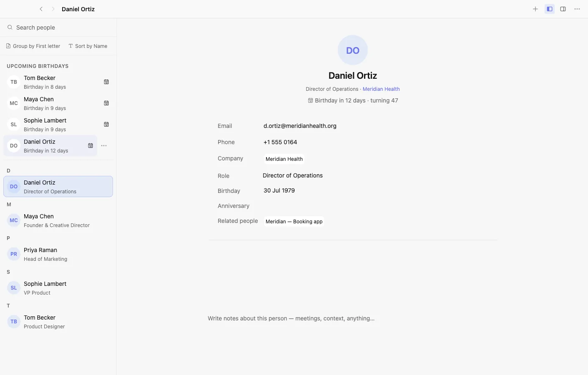This screenshot has height=375, width=588.
Task: Open Sort by Name options
Action: click(88, 46)
